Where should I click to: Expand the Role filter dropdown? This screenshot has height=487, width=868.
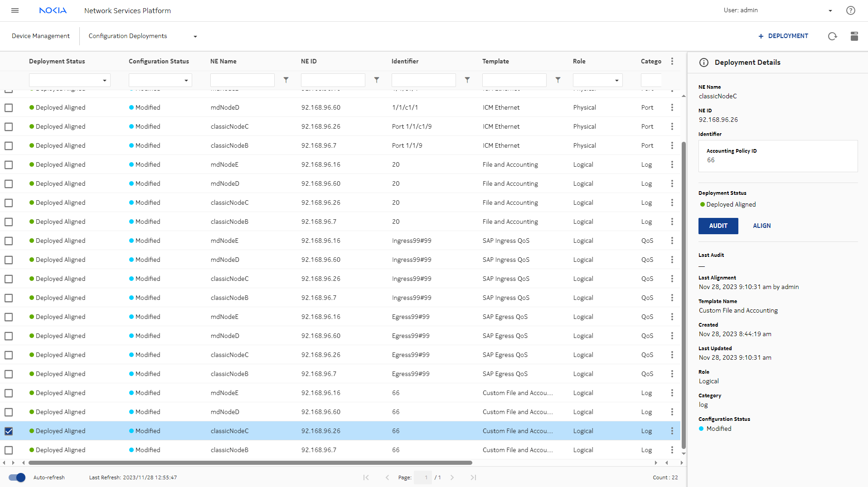[x=616, y=81]
